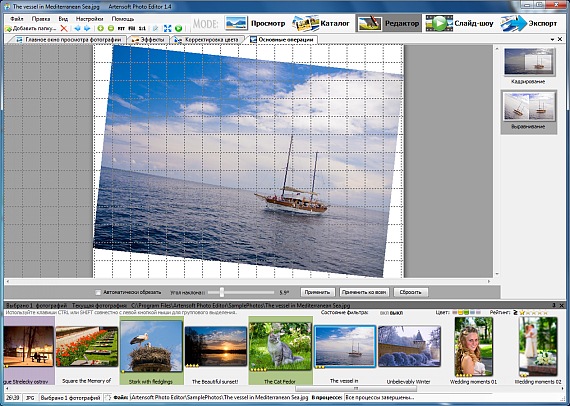
Task: Enable the Автоматически обрезать checkbox
Action: (x=97, y=292)
